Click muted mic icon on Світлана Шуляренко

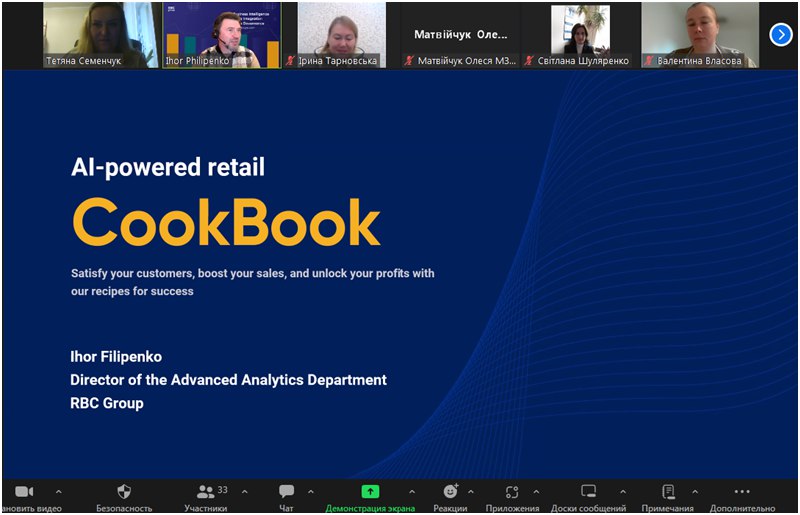pyautogui.click(x=529, y=61)
